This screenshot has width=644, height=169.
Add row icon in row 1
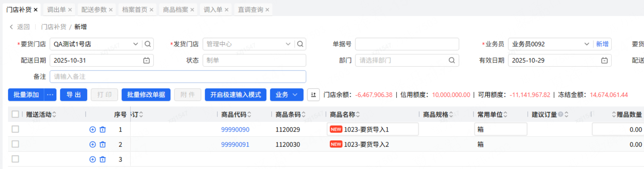tap(93, 129)
